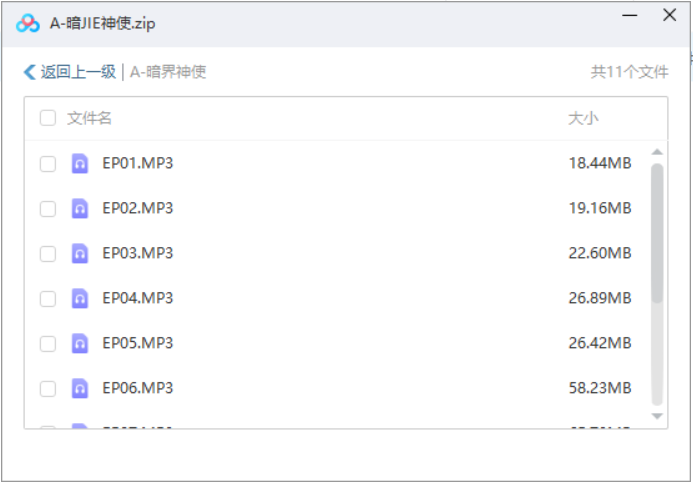Screen dimensions: 693x484
Task: Select the EP05.MP3 file name
Action: [x=138, y=343]
